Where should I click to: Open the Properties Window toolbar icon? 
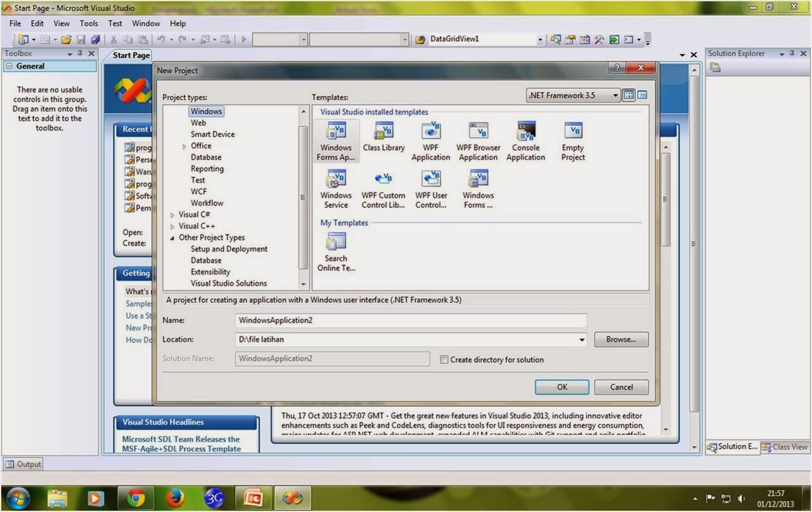[x=570, y=39]
